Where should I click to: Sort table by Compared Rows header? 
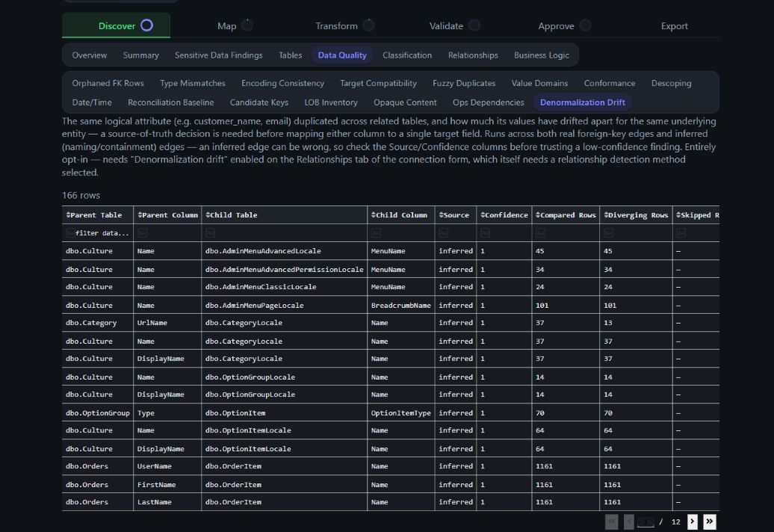(x=566, y=215)
